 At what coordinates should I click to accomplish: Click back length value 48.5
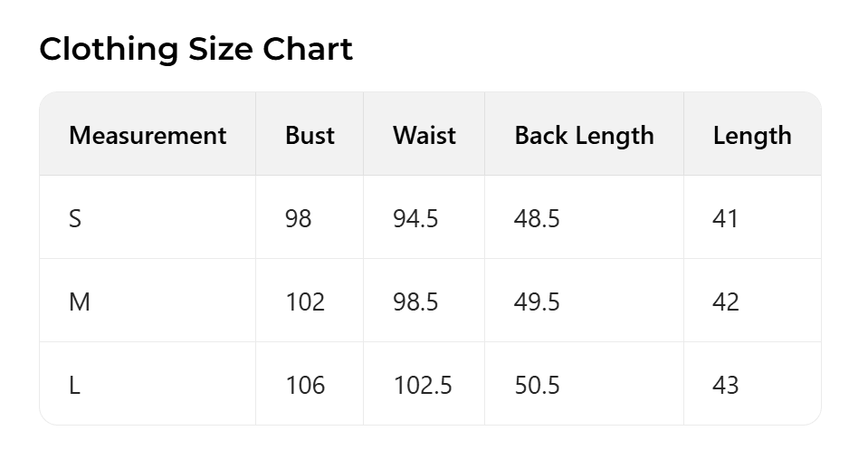(x=537, y=219)
